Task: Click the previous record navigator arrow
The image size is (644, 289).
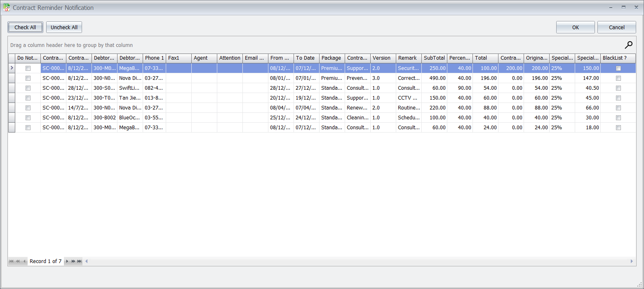Action: coord(24,261)
